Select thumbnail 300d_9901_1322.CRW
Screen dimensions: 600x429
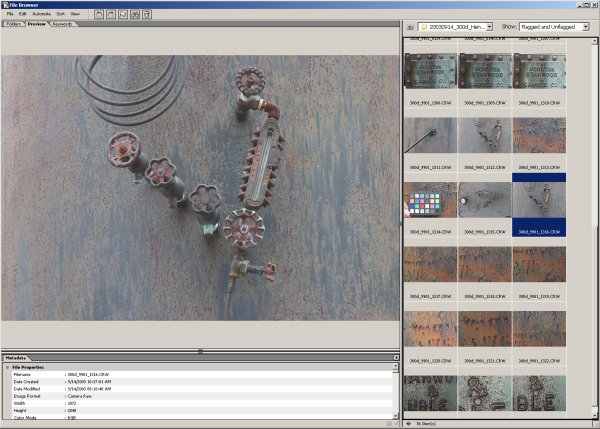point(539,329)
